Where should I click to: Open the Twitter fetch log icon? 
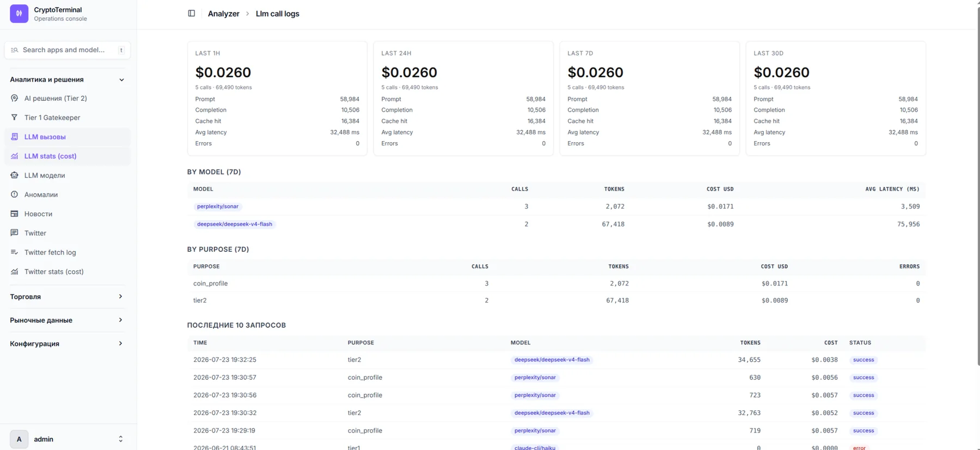(x=15, y=252)
